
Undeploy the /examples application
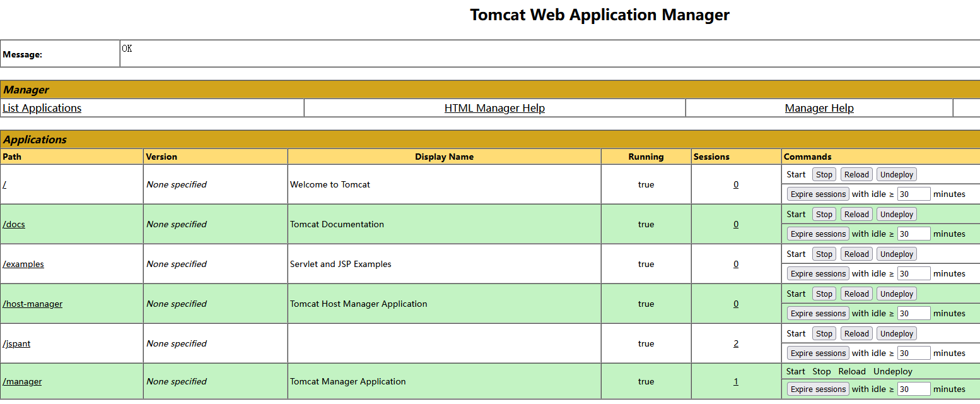point(897,254)
